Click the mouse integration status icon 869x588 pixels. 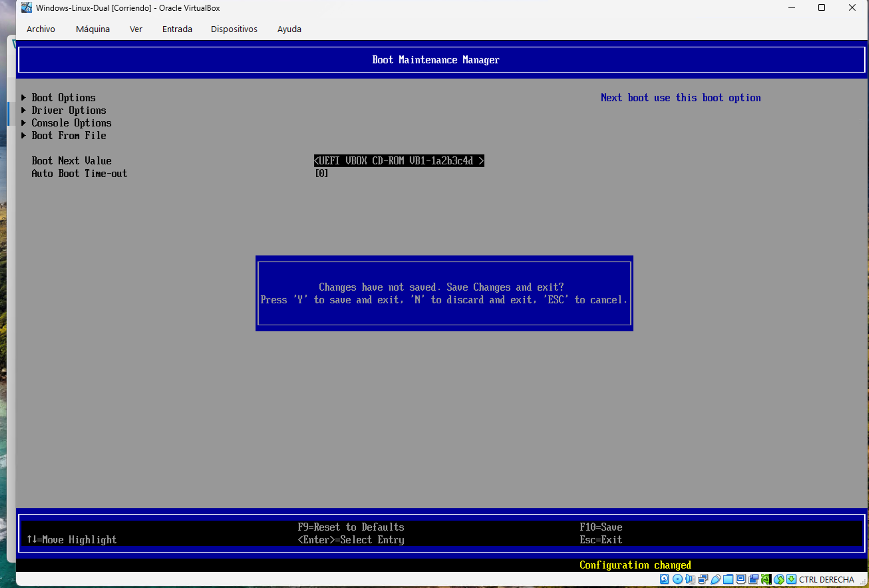[779, 579]
